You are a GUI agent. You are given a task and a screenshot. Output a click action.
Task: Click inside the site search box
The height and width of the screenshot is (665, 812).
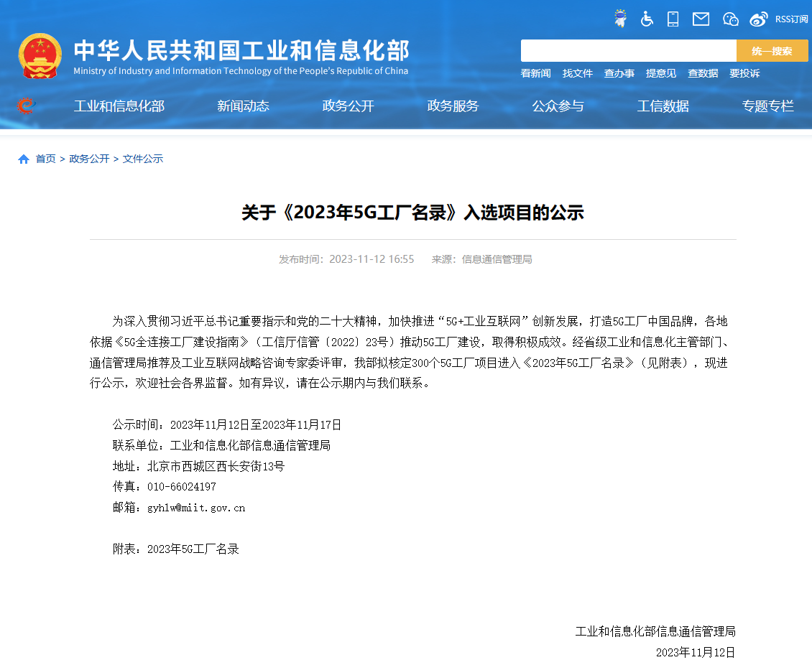tap(628, 51)
